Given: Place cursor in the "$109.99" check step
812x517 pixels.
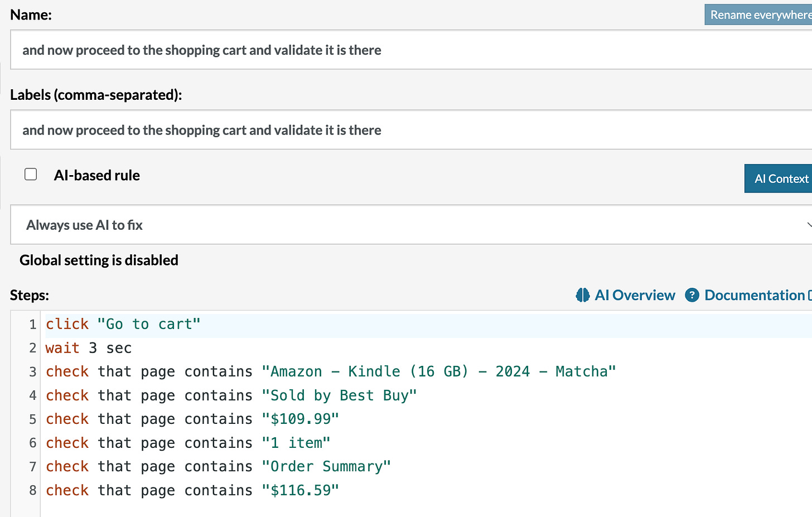Looking at the screenshot, I should 192,419.
